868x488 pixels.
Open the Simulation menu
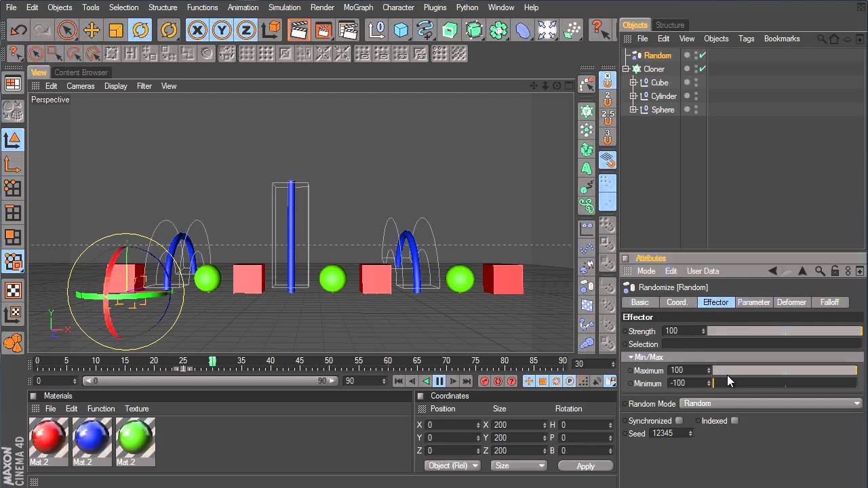click(x=284, y=7)
